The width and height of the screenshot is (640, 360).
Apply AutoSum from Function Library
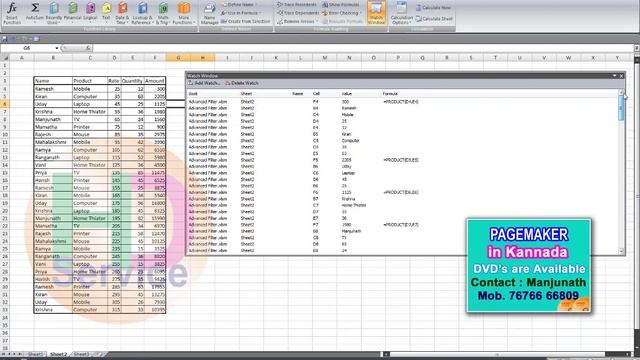35,13
